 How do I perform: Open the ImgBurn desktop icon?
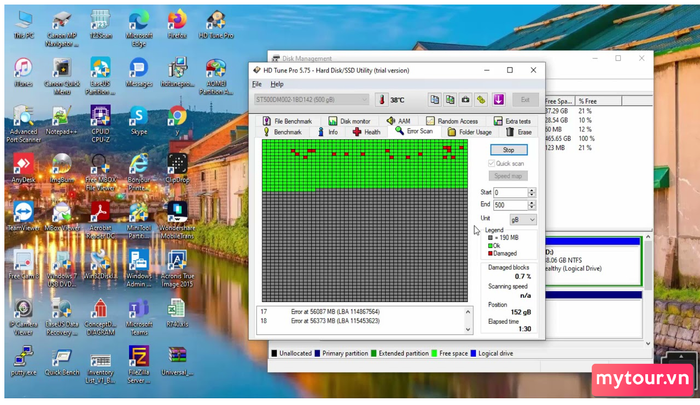(x=62, y=168)
